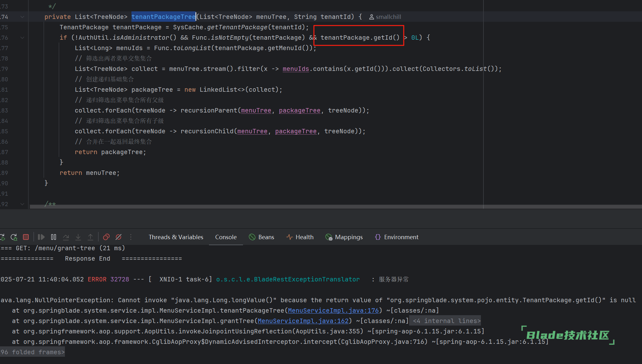The image size is (642, 364).
Task: Open the View Breakpoints icon
Action: point(106,237)
